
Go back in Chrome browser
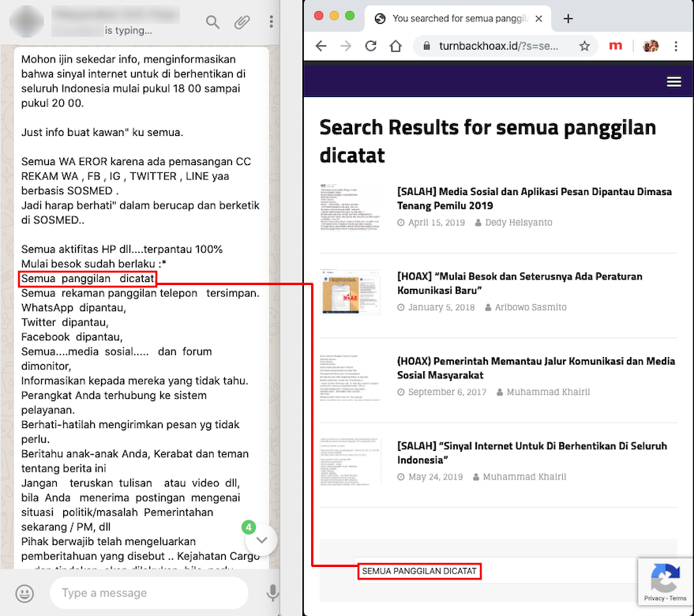321,46
